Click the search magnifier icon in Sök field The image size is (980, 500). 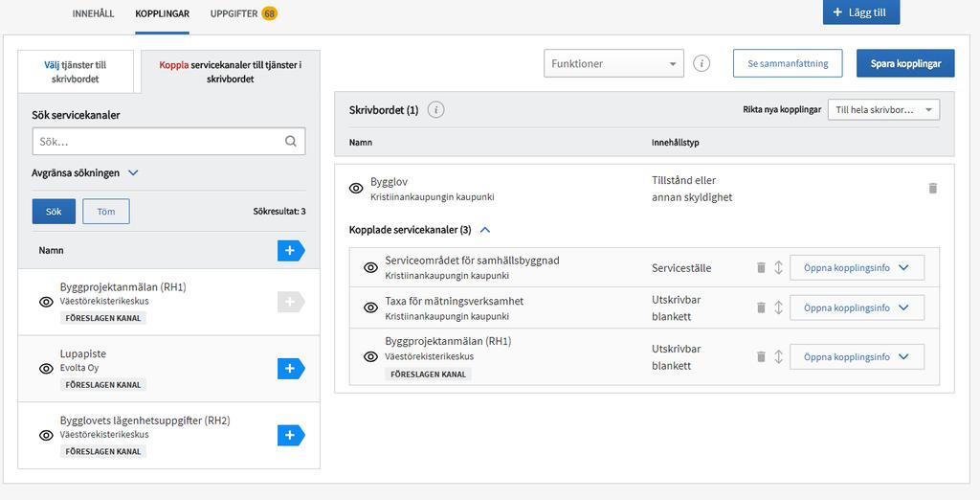click(x=291, y=142)
